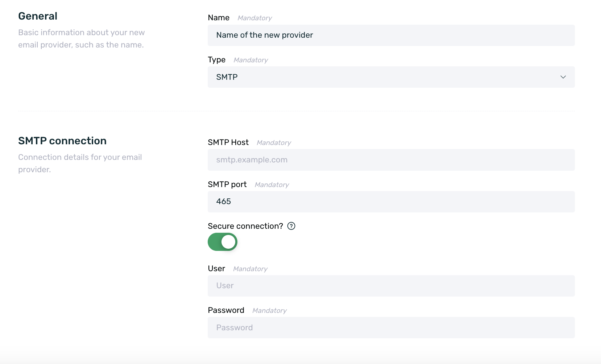Click the SMTP port label
The image size is (601, 364).
pyautogui.click(x=227, y=185)
